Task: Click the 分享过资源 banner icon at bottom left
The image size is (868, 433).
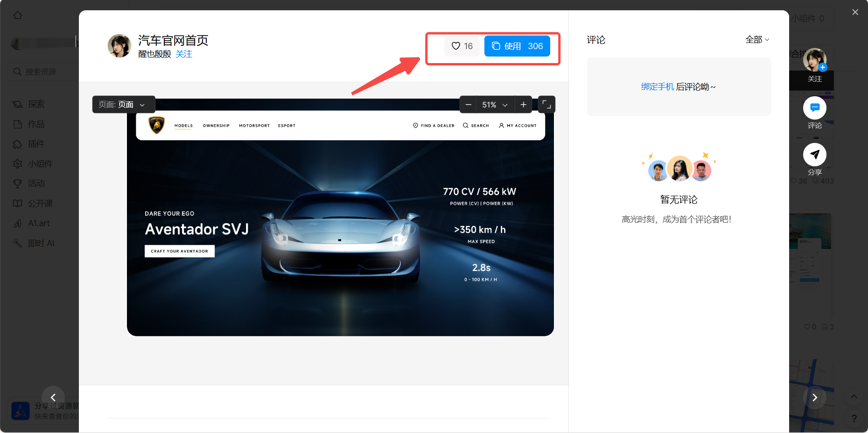Action: click(x=21, y=411)
